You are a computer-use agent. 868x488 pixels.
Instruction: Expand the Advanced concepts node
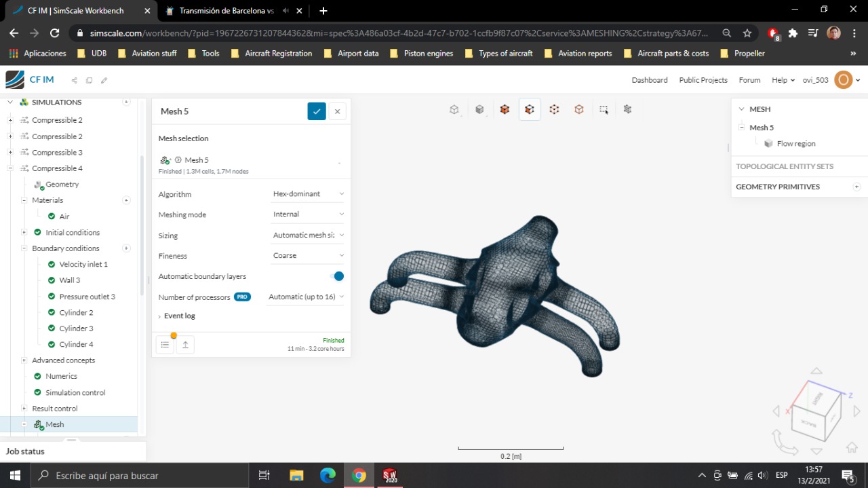(x=24, y=360)
